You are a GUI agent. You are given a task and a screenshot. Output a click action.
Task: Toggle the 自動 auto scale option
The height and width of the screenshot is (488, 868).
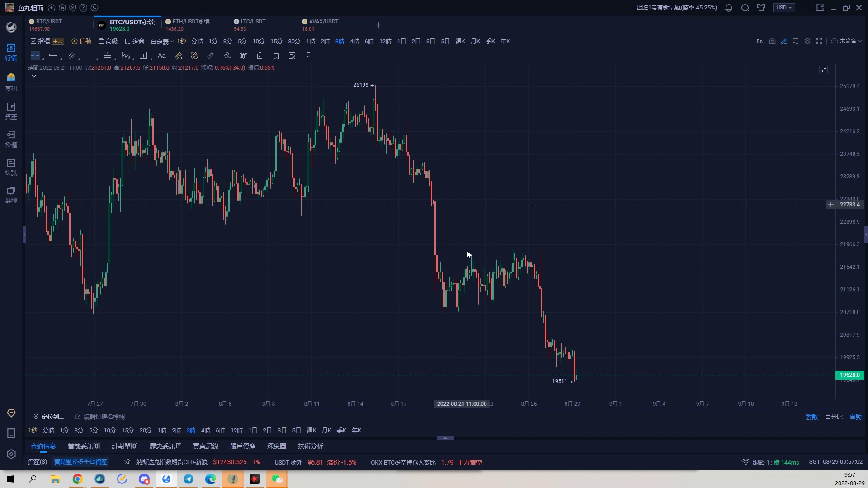point(855,417)
